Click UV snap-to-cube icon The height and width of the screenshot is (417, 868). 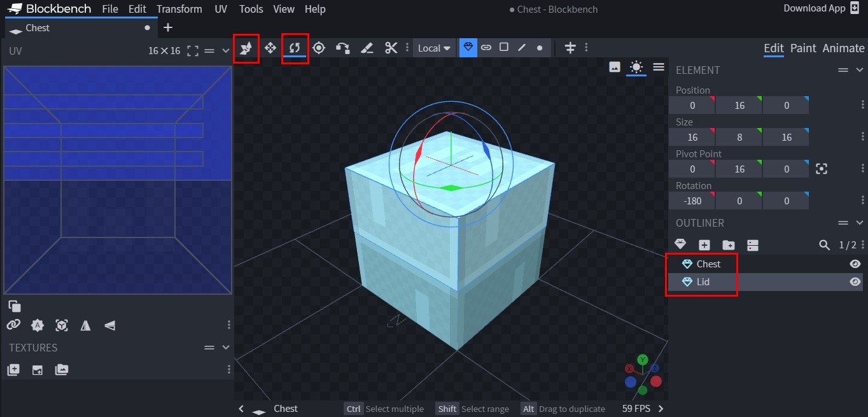click(x=62, y=325)
